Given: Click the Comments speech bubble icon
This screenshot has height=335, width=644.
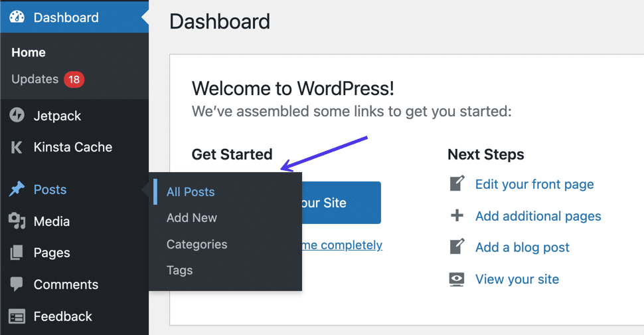Looking at the screenshot, I should [x=17, y=284].
